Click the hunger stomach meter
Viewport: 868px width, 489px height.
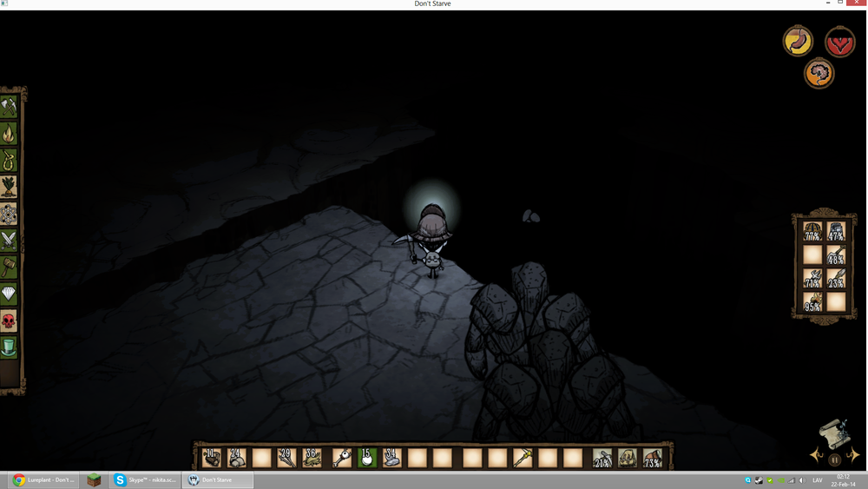[x=798, y=41]
